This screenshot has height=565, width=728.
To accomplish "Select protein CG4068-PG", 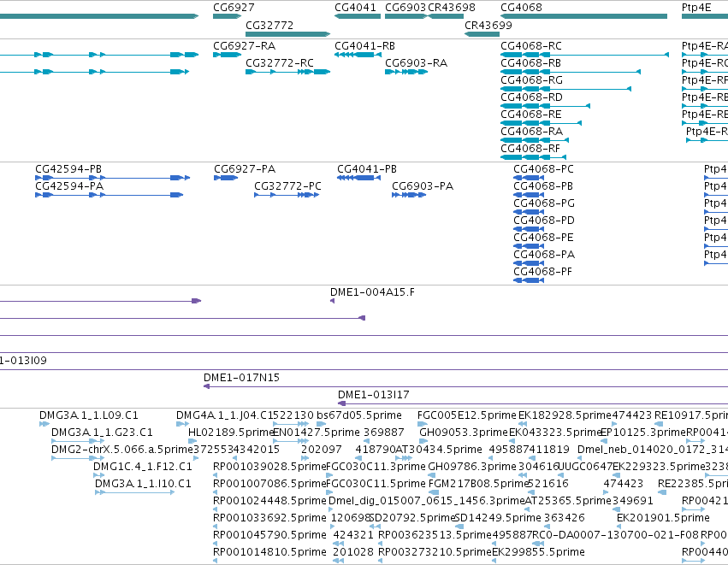I will pos(529,212).
